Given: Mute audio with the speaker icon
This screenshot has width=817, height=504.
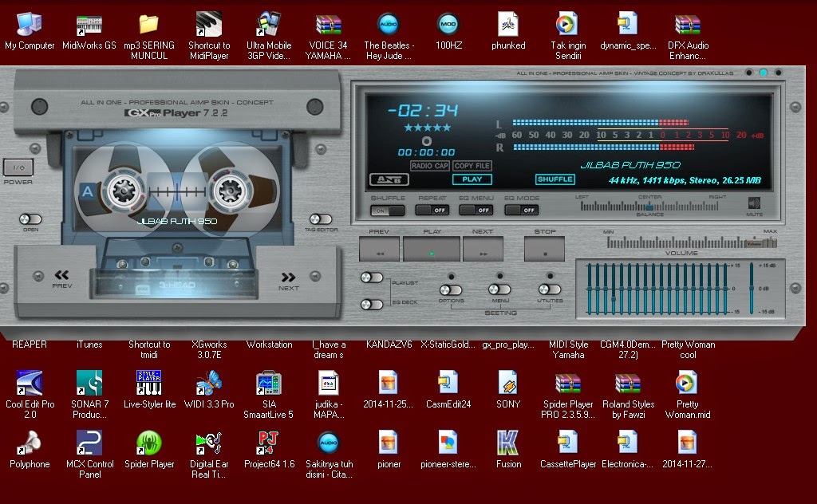Looking at the screenshot, I should coord(753,203).
